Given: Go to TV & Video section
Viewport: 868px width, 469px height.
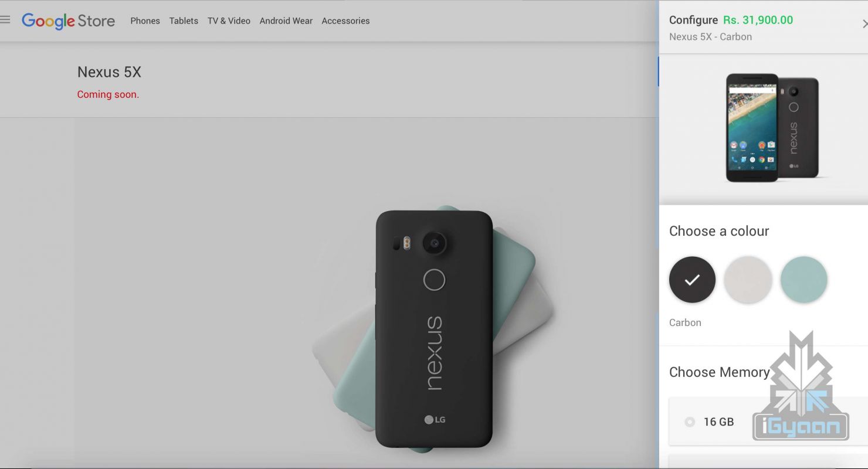Looking at the screenshot, I should click(x=229, y=21).
